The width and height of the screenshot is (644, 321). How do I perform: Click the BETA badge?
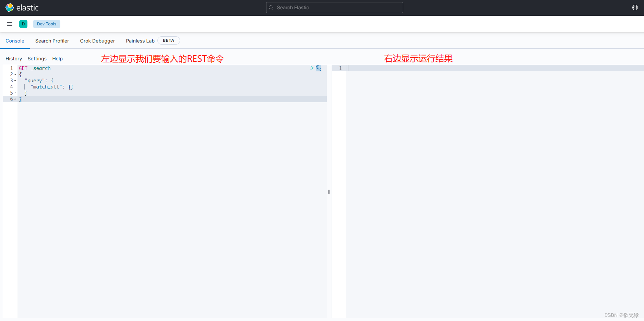[x=168, y=40]
